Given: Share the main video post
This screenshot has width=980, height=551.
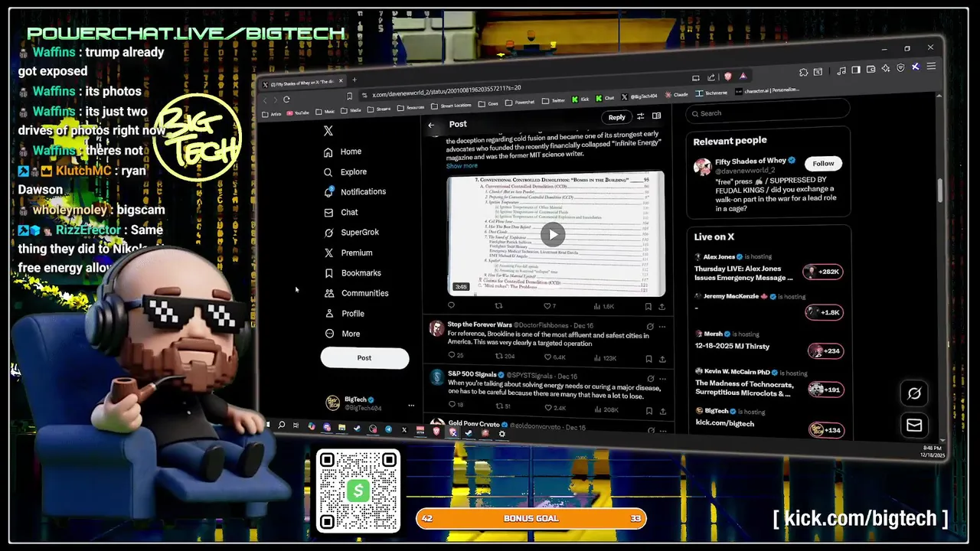Looking at the screenshot, I should click(x=662, y=306).
